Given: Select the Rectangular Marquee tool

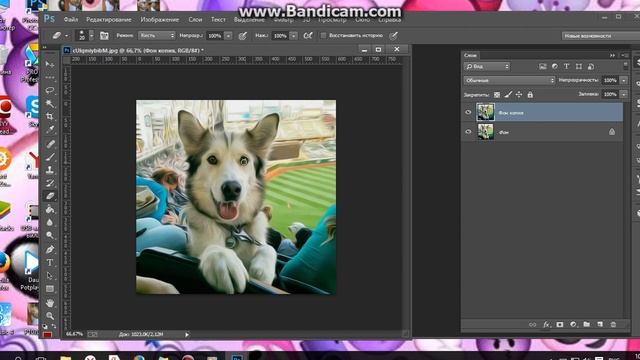Looking at the screenshot, I should [50, 77].
